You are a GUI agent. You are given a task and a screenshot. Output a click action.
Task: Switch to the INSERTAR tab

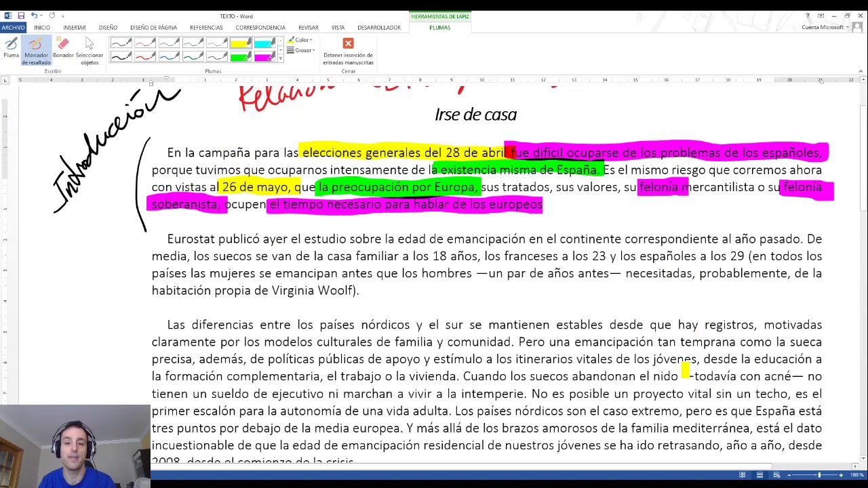pyautogui.click(x=75, y=27)
